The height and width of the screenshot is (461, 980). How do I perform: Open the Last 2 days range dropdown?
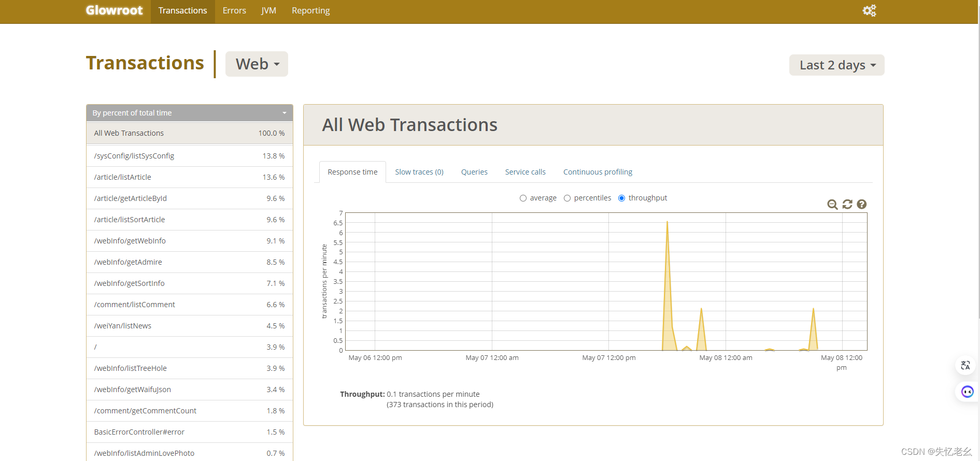click(836, 65)
